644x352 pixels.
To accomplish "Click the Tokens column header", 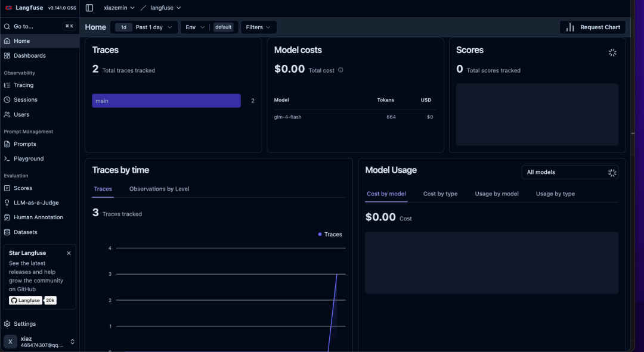I will pyautogui.click(x=386, y=100).
